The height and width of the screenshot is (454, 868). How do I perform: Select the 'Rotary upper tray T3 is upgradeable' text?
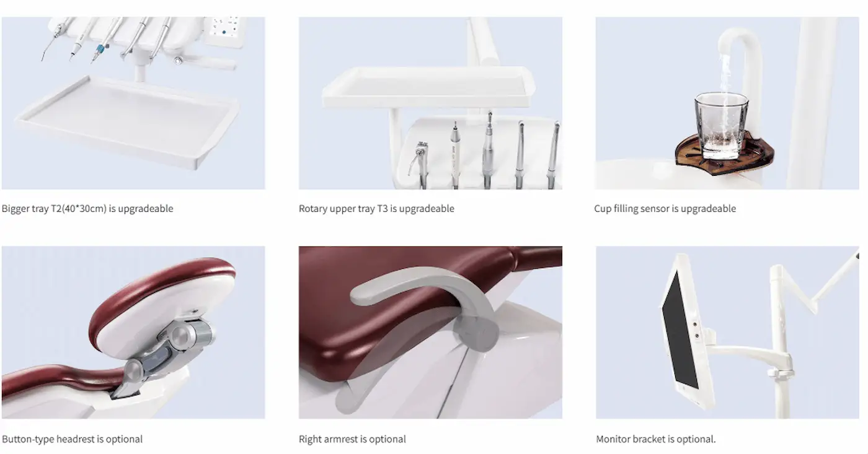coord(376,209)
